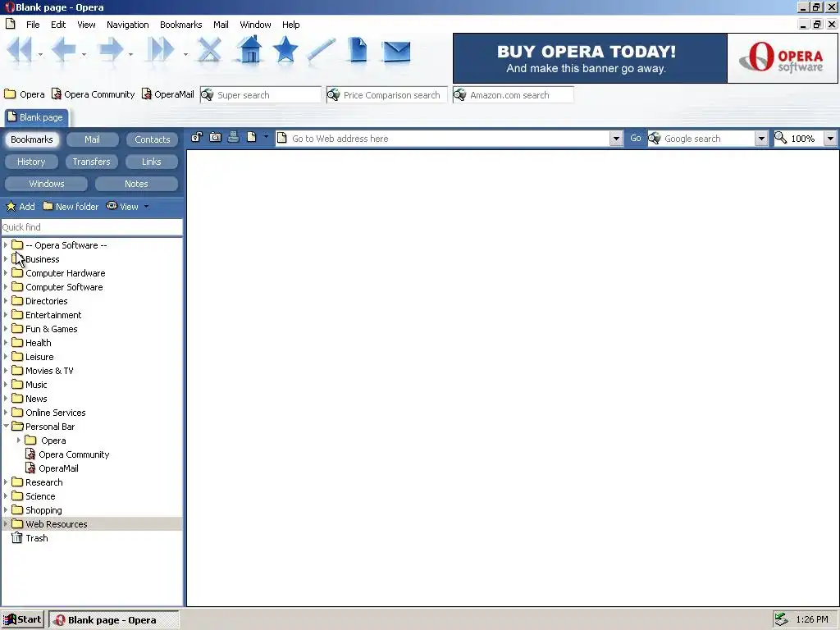Switch to the Contacts panel
This screenshot has width=840, height=630.
[152, 139]
